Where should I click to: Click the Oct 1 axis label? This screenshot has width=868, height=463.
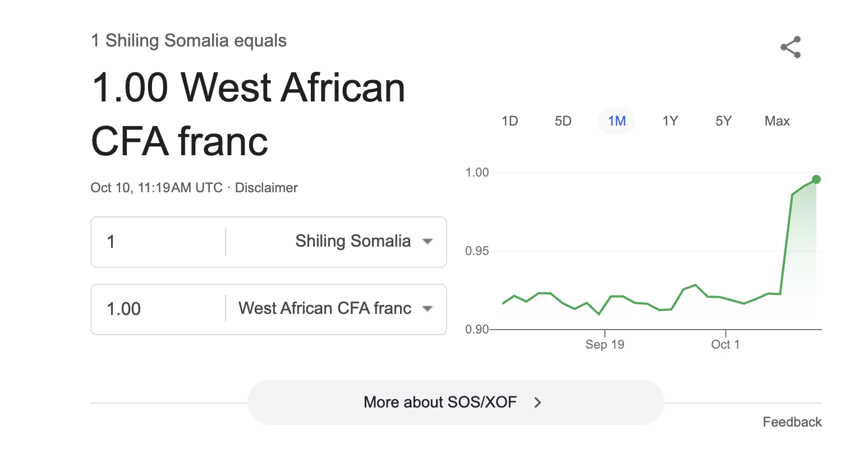click(x=725, y=344)
